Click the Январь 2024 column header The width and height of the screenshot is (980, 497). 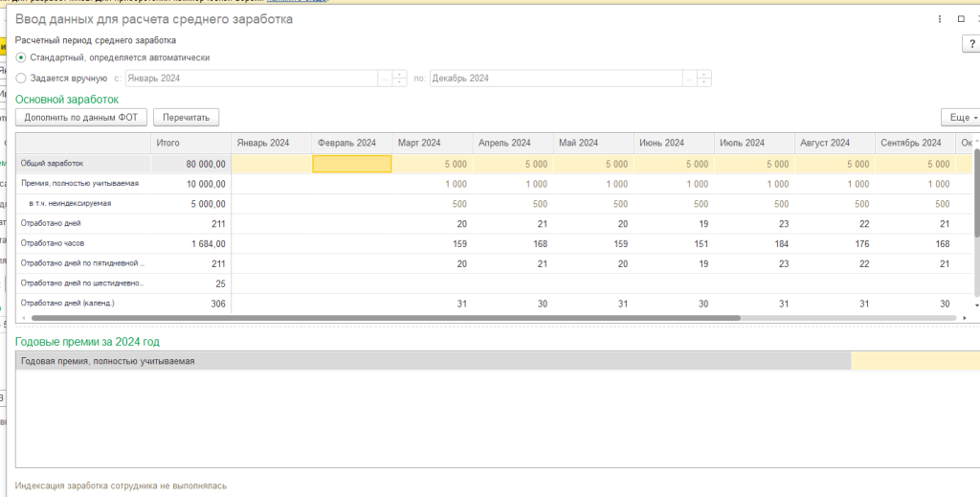click(x=271, y=143)
